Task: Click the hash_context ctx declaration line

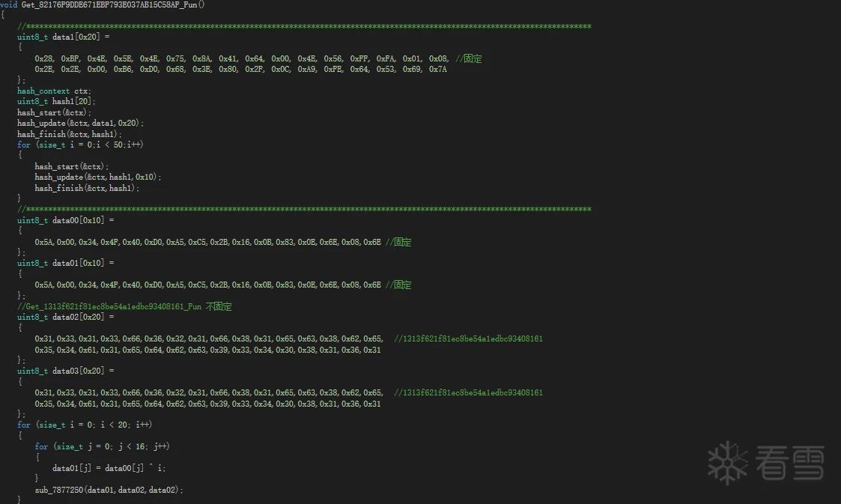Action: (54, 91)
